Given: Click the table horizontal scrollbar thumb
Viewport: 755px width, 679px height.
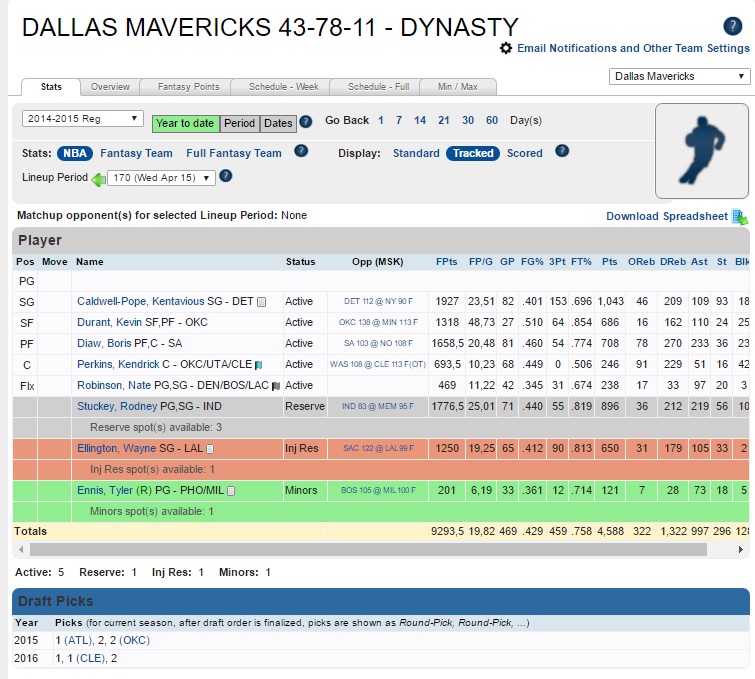Looking at the screenshot, I should (368, 549).
